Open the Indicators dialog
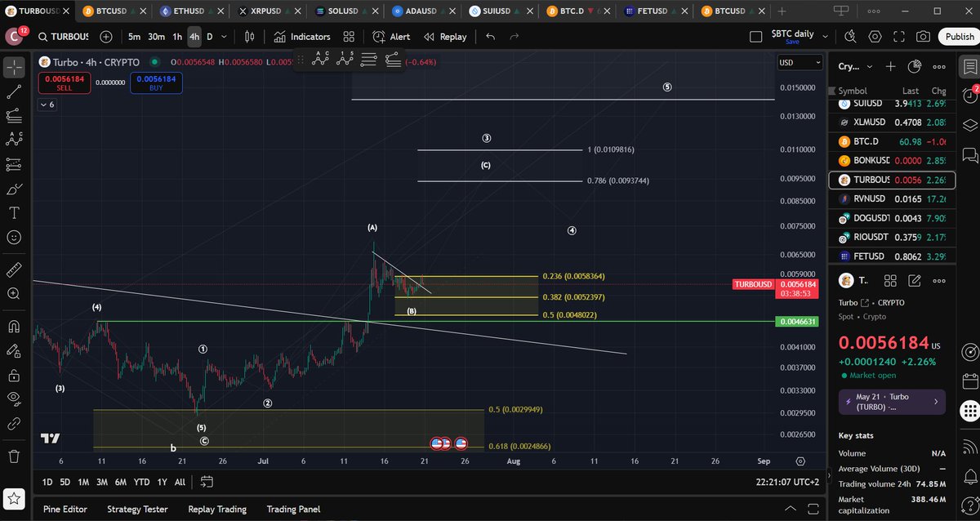980x521 pixels. point(302,37)
